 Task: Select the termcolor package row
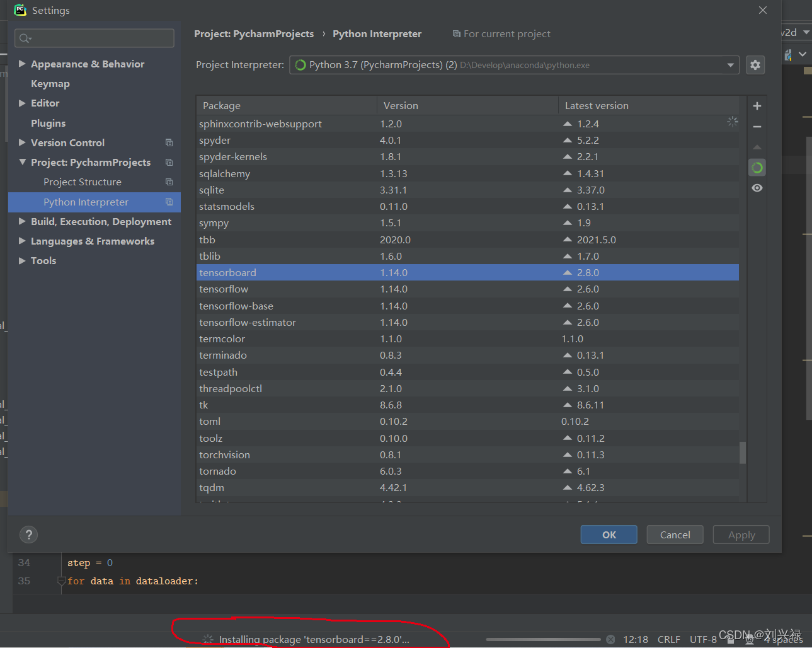click(x=467, y=338)
